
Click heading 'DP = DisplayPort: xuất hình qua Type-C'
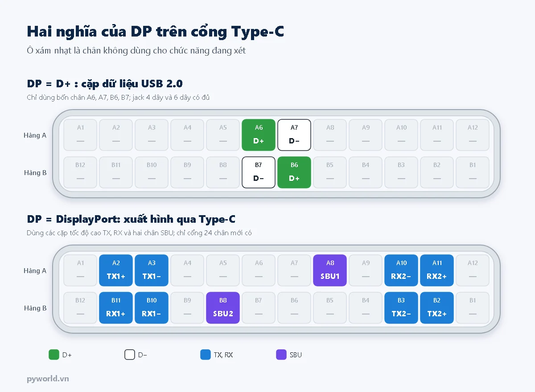point(131,219)
